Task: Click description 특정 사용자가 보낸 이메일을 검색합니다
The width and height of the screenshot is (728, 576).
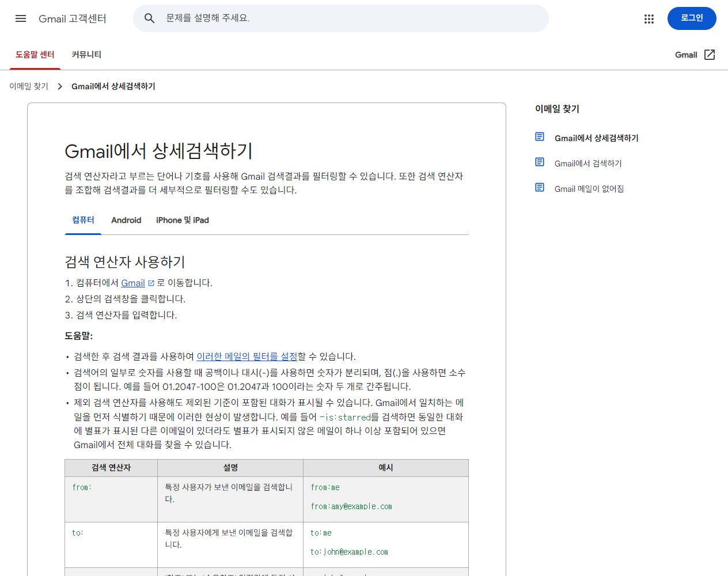Action: 229,493
